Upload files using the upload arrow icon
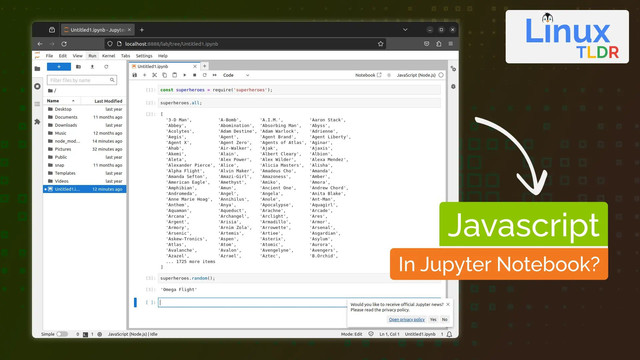 (92, 67)
